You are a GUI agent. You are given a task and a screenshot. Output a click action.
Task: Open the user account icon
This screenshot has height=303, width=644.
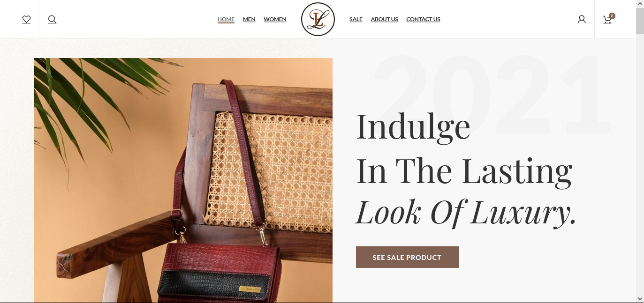(x=582, y=19)
